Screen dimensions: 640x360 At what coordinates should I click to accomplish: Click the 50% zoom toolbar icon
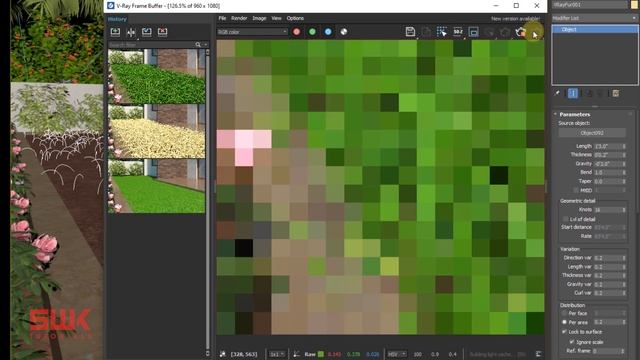click(458, 32)
